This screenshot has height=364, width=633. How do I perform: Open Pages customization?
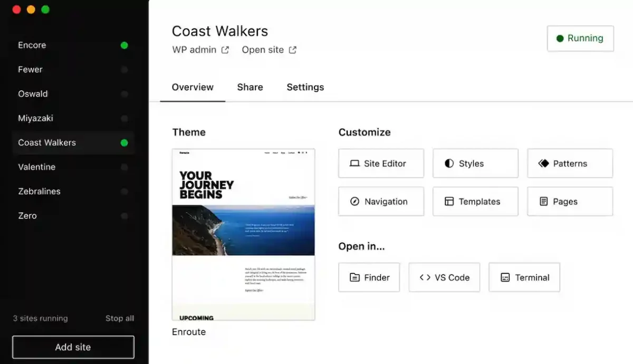570,202
